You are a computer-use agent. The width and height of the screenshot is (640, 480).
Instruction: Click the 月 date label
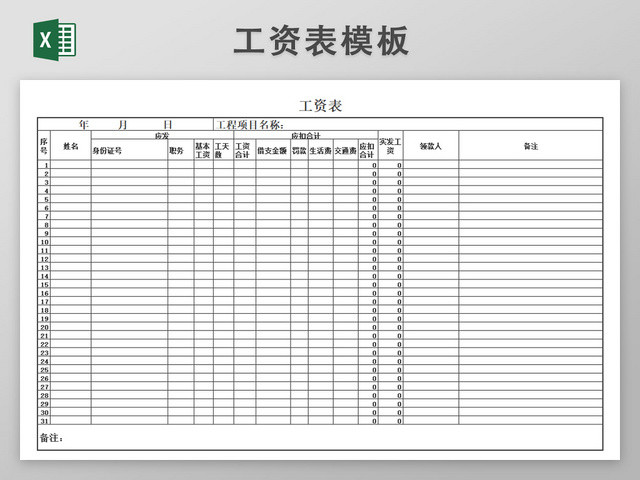click(122, 124)
